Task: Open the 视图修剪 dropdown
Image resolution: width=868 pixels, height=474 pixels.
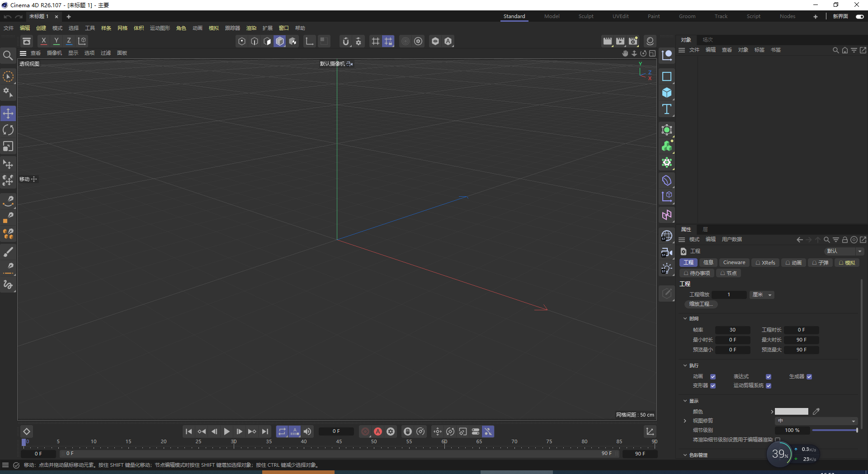Action: pyautogui.click(x=816, y=421)
